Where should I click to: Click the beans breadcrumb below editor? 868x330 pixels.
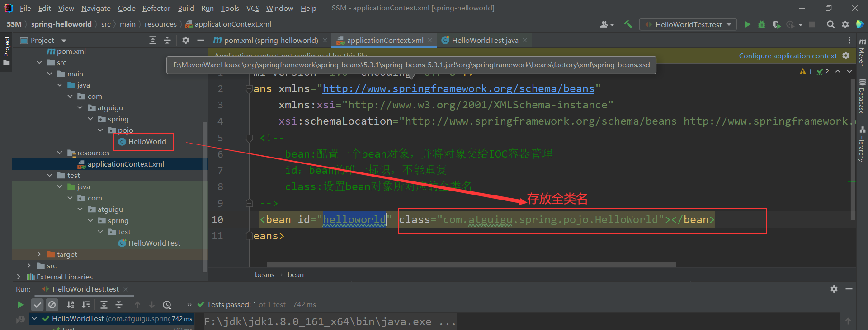[264, 274]
